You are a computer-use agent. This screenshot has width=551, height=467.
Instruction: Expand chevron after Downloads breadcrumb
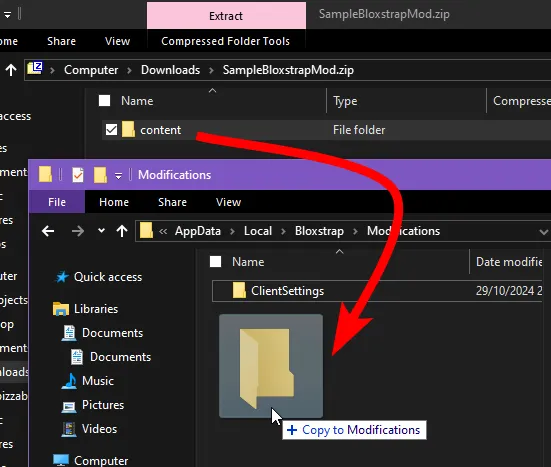point(211,70)
